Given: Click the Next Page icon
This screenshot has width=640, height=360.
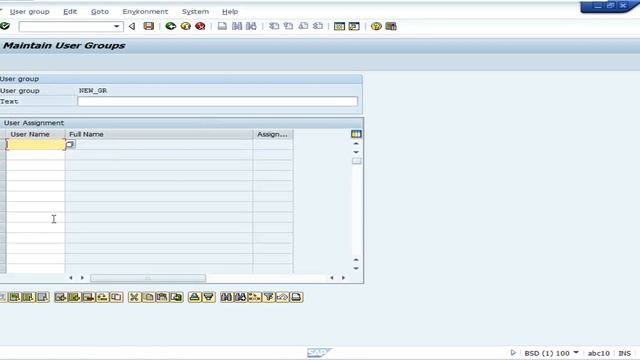Looking at the screenshot, I should coord(303,26).
